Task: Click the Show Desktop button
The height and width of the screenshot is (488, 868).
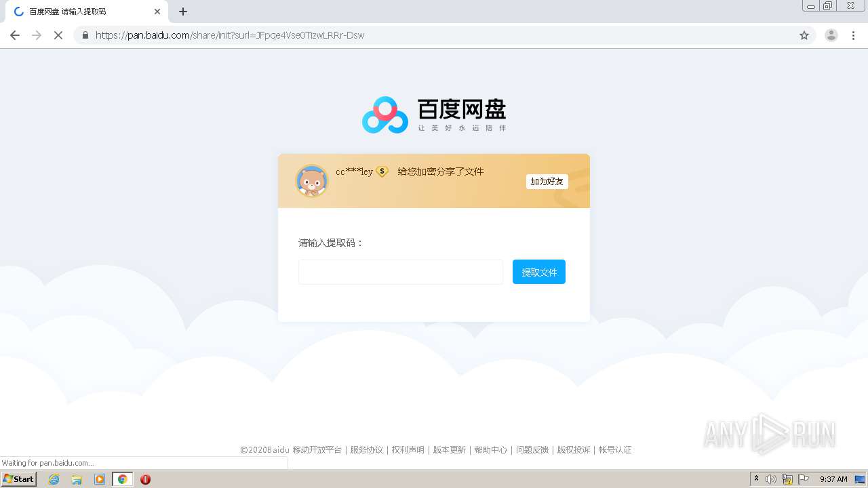Action: pos(861,479)
